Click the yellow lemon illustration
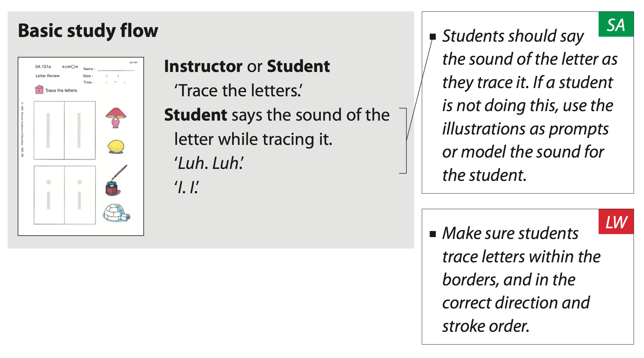Viewport: 644px width, 358px height. 116,147
